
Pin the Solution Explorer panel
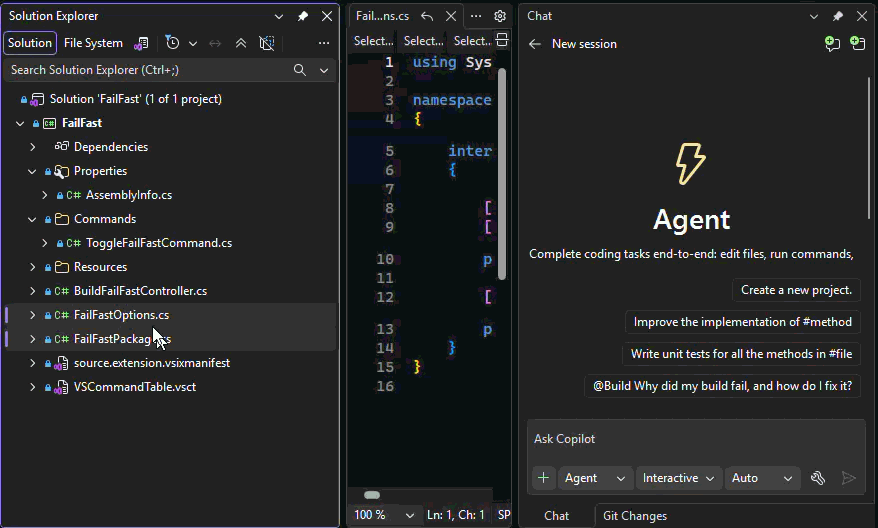pos(303,16)
